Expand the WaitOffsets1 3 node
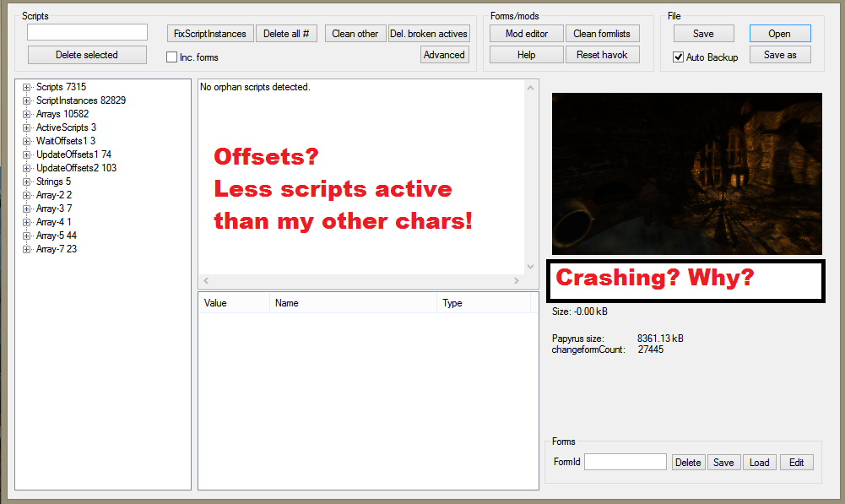 click(x=26, y=141)
